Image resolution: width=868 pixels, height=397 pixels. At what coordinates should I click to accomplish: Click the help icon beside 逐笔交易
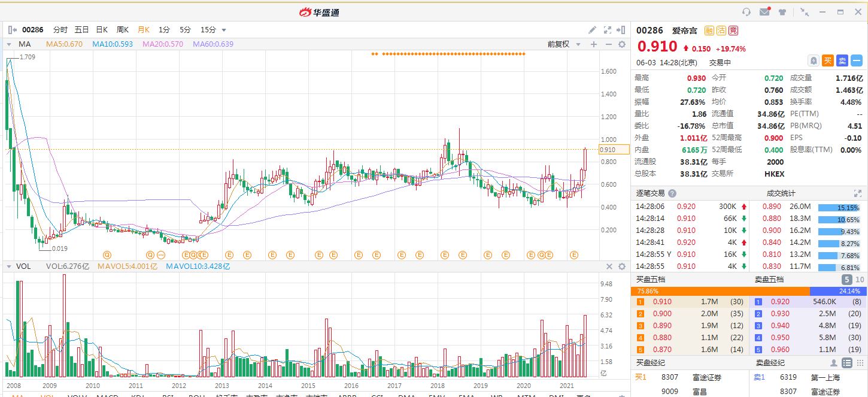tap(672, 193)
